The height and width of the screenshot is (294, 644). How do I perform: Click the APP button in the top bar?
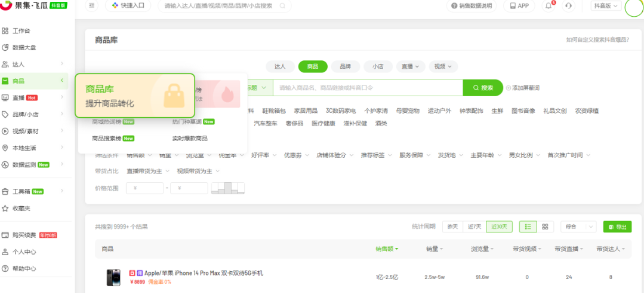point(519,6)
